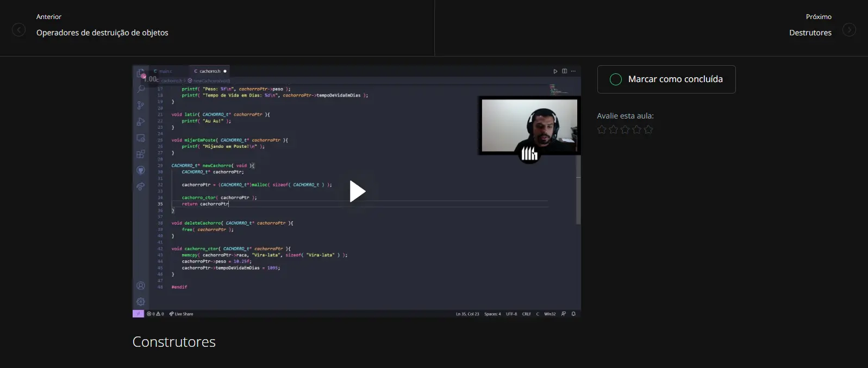Click the previous lesson arrow icon
This screenshot has width=868, height=368.
click(18, 30)
